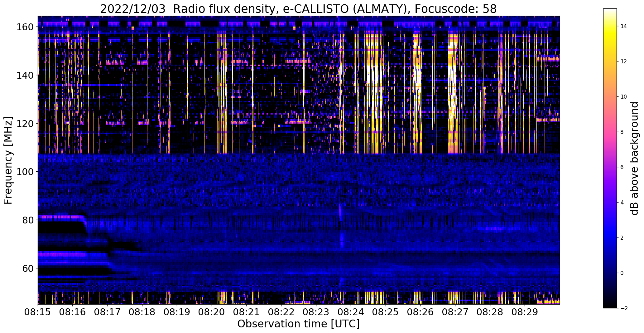This screenshot has height=333, width=644.
Task: Click the colorbar tick label 14
Action: 624,26
